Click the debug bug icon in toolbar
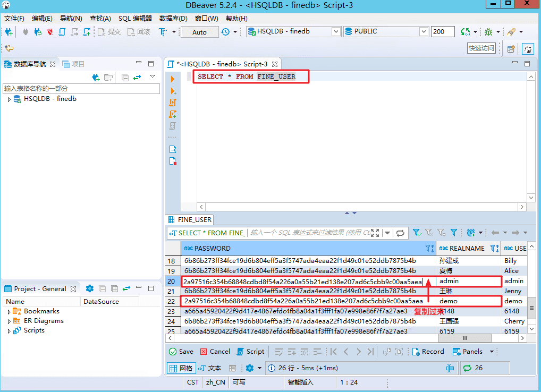Image resolution: width=541 pixels, height=392 pixels. click(488, 32)
